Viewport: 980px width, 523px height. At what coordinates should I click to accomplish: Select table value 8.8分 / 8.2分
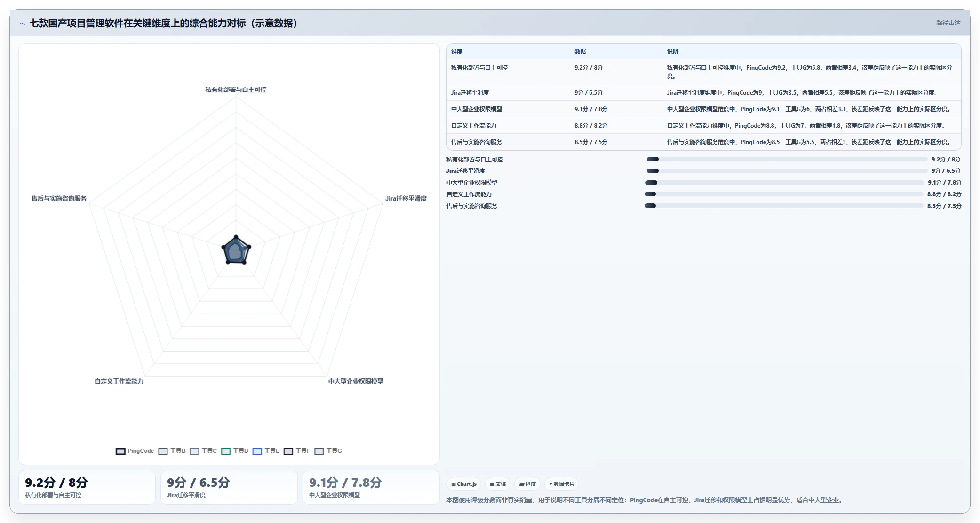591,126
